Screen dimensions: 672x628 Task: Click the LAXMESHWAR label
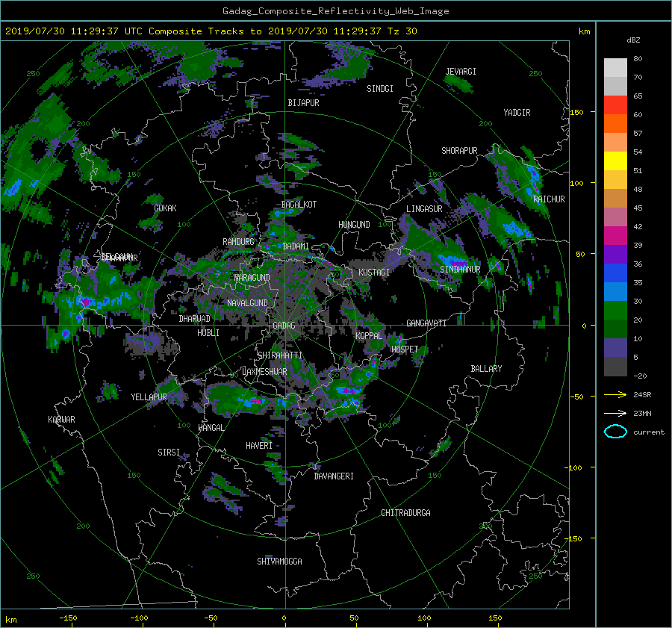tap(264, 372)
